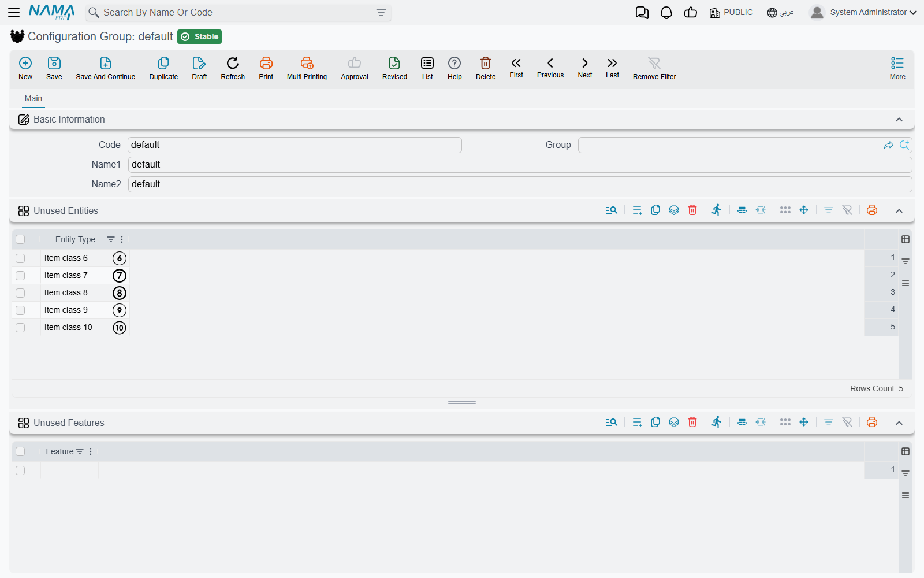Click the Code input field
Image resolution: width=924 pixels, height=578 pixels.
[x=295, y=145]
